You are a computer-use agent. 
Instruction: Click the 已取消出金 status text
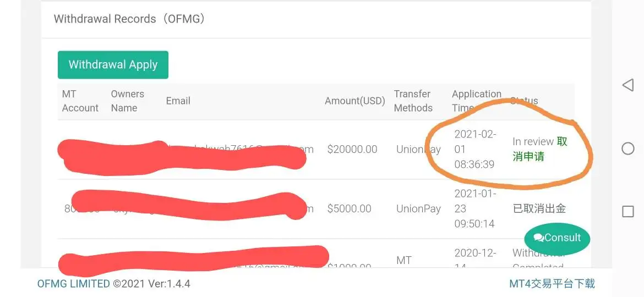[539, 209]
